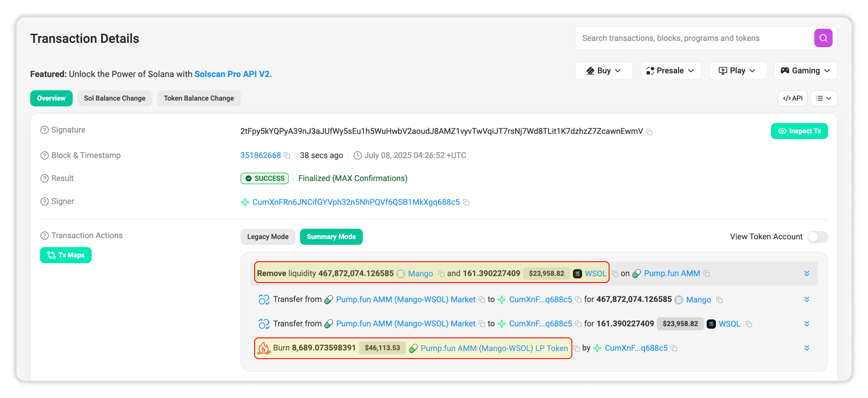The height and width of the screenshot is (398, 868).
Task: Switch to Legacy Mode
Action: pos(268,237)
